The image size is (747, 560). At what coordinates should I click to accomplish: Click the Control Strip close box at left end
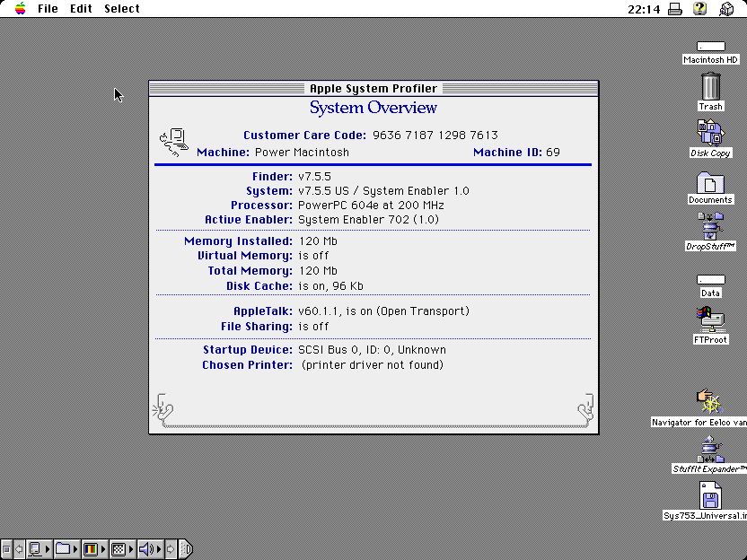(x=6, y=548)
